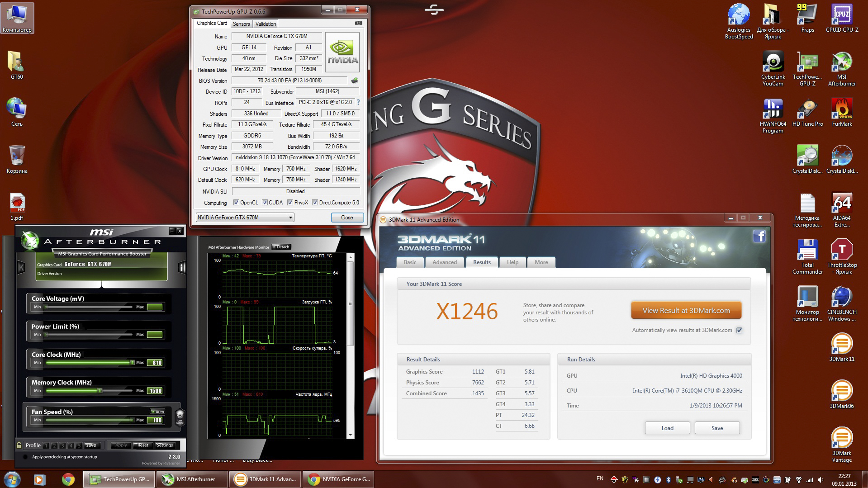Launch the Fraps shortcut
868x488 pixels.
point(807,18)
